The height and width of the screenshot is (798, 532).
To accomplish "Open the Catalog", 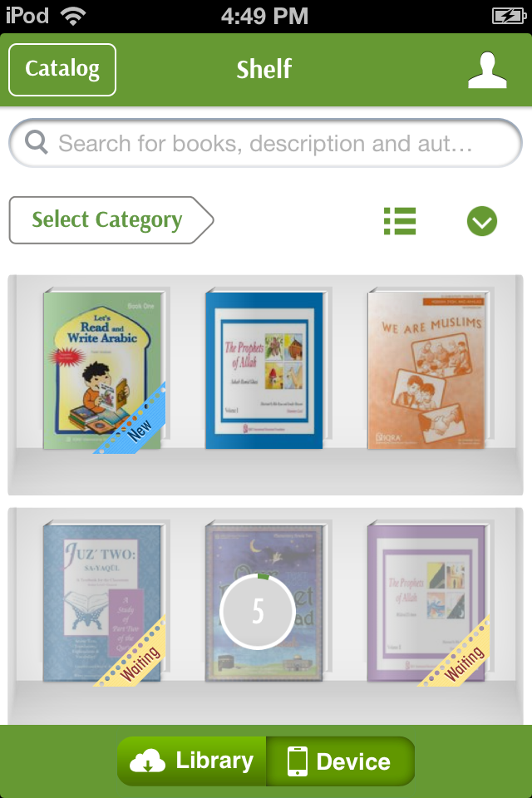I will pos(62,69).
